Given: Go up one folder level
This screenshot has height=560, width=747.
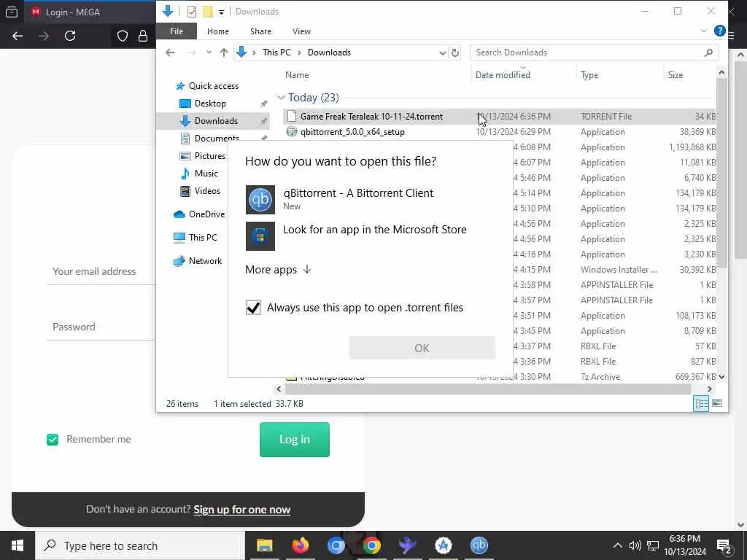Looking at the screenshot, I should tap(223, 52).
